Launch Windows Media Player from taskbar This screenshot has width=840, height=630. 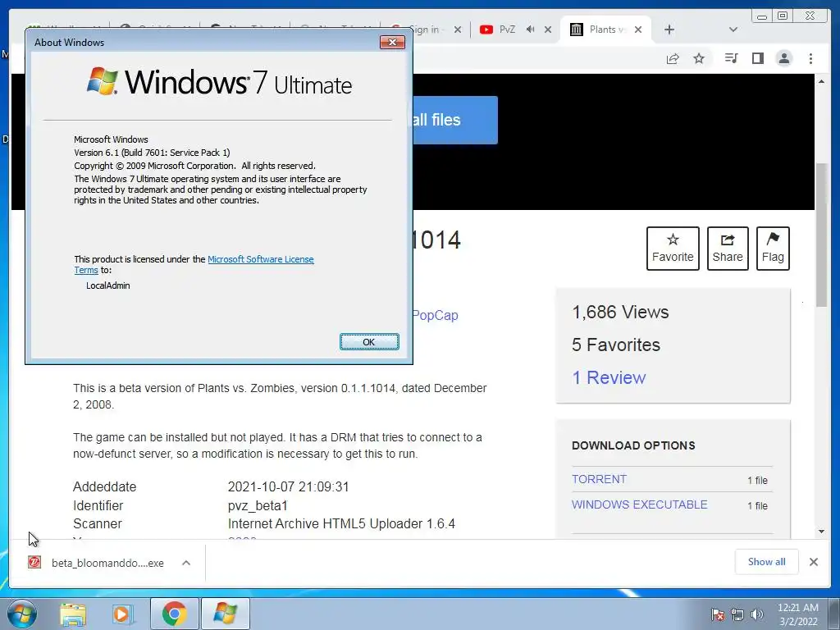click(123, 614)
